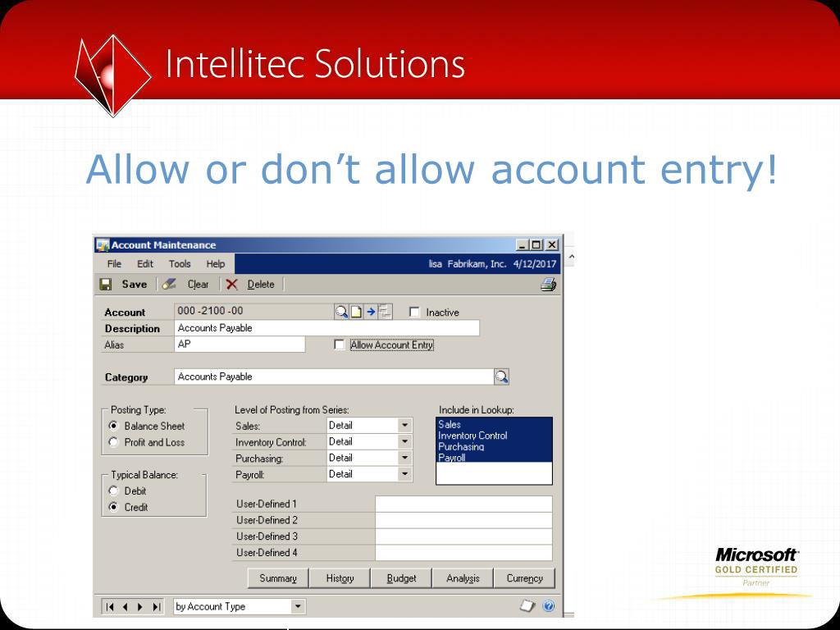Click the Alias field containing AP
840x630 pixels.
coord(240,344)
